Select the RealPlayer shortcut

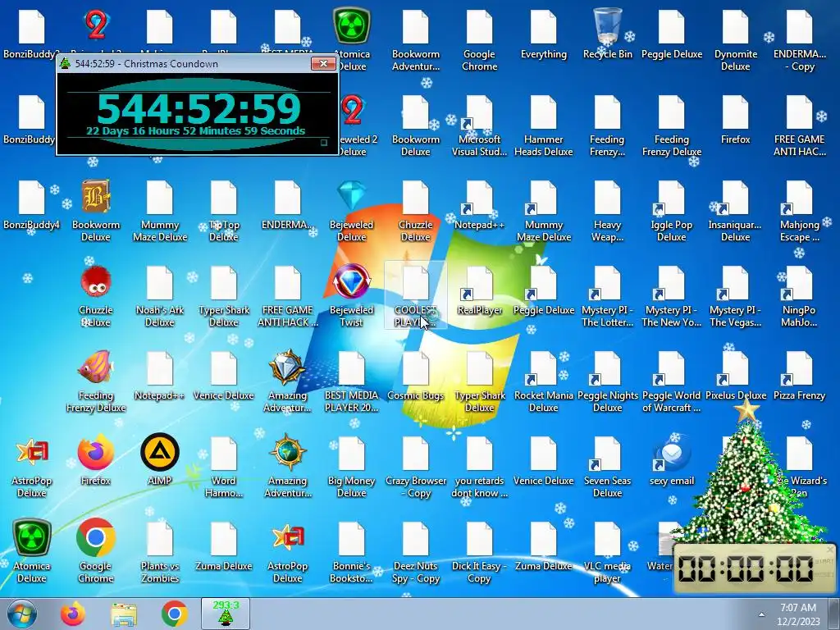pyautogui.click(x=479, y=290)
